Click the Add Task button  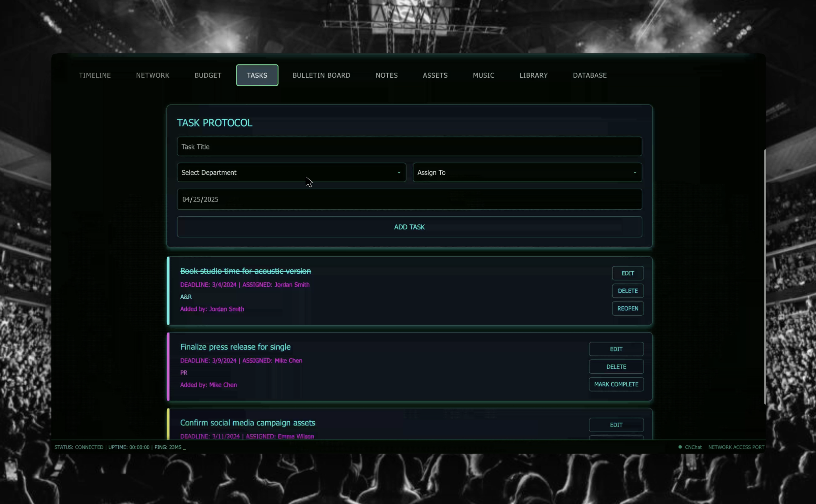pyautogui.click(x=409, y=227)
